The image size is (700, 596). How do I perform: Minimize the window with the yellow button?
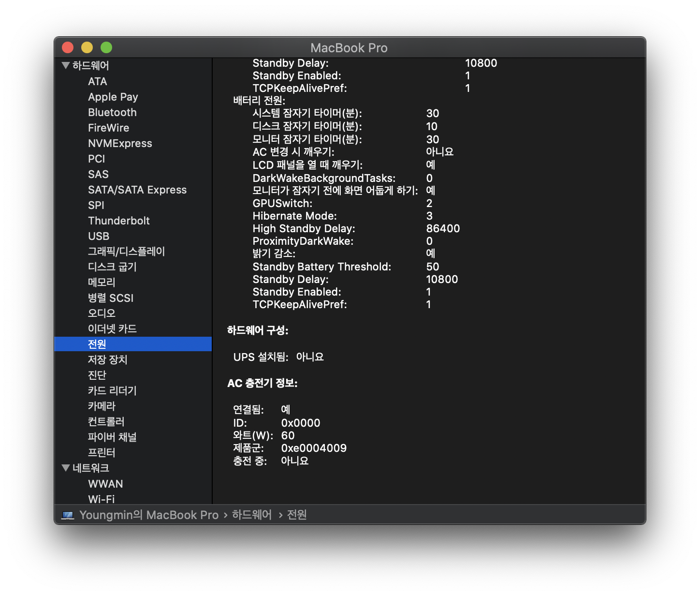(87, 47)
